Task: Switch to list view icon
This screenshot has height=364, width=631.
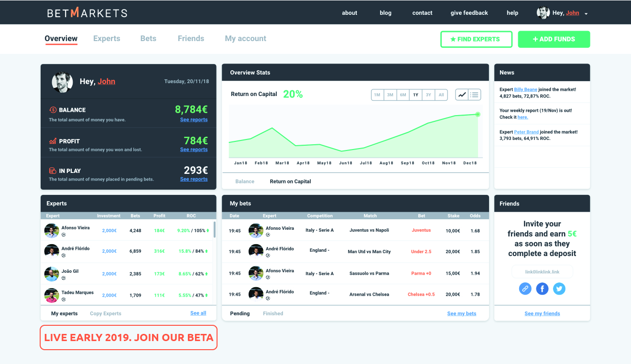Action: click(x=474, y=95)
